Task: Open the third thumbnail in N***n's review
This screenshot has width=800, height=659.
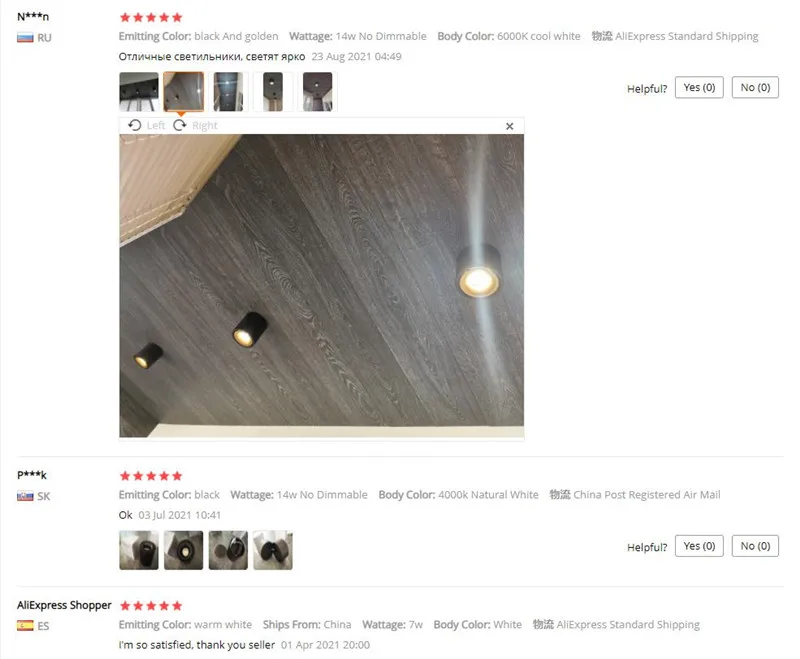Action: click(228, 92)
